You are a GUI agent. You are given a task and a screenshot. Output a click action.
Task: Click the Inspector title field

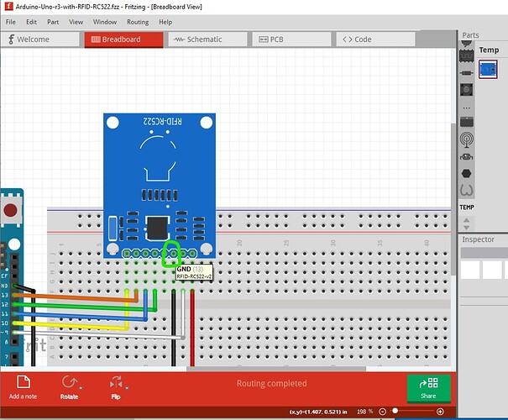click(x=484, y=253)
